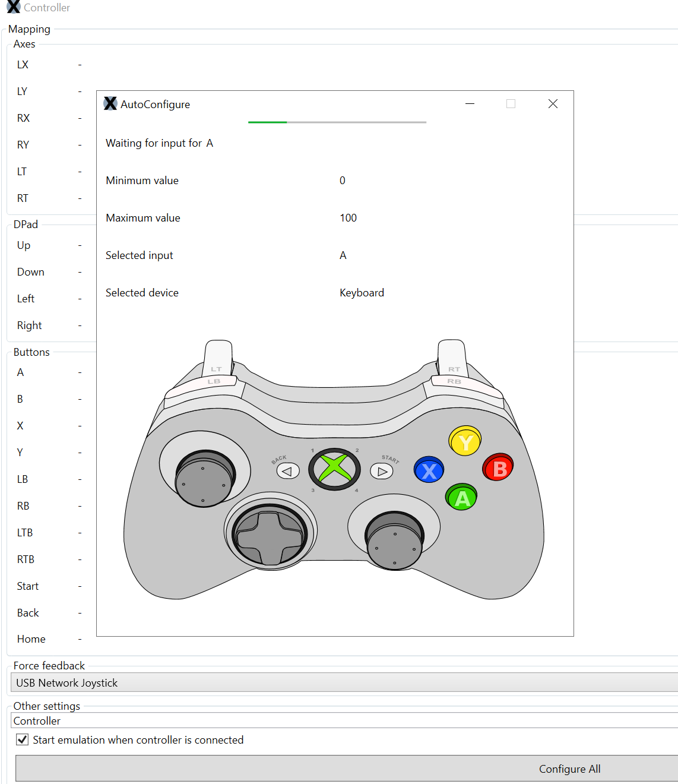Screen dimensions: 678x784
Task: Click the RT trigger on controller image
Action: (452, 358)
